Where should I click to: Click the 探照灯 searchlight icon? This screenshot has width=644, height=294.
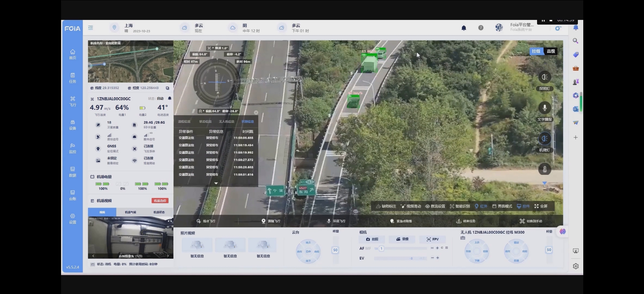coord(544,77)
